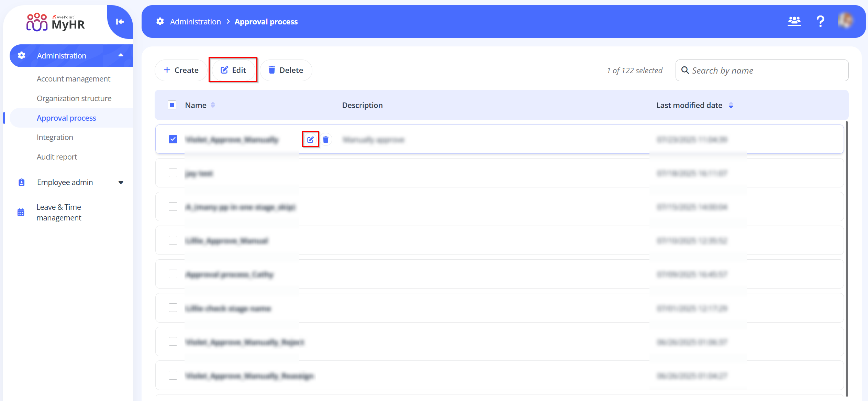Check the second row's checkbox
Screen dimensions: 868x401
coord(173,173)
